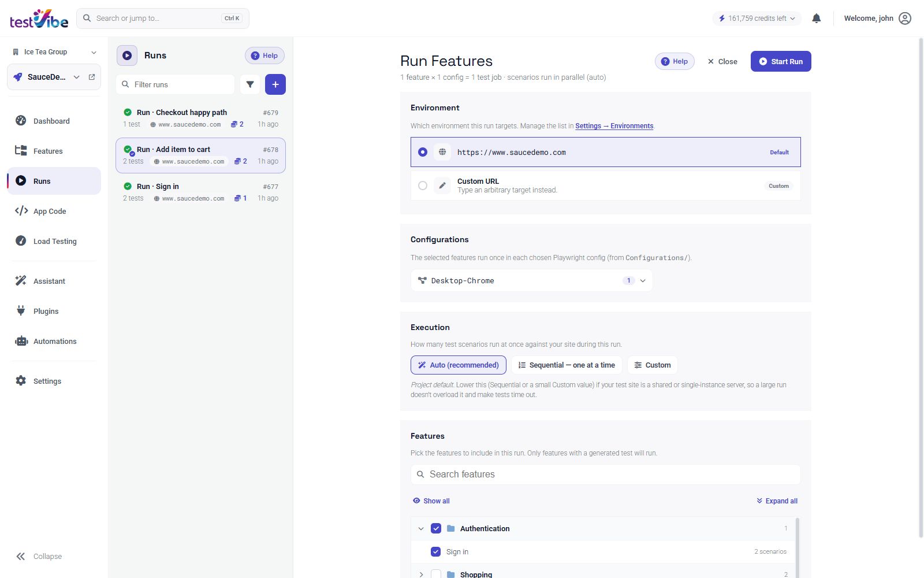
Task: Select the Custom URL radio option
Action: coord(423,186)
